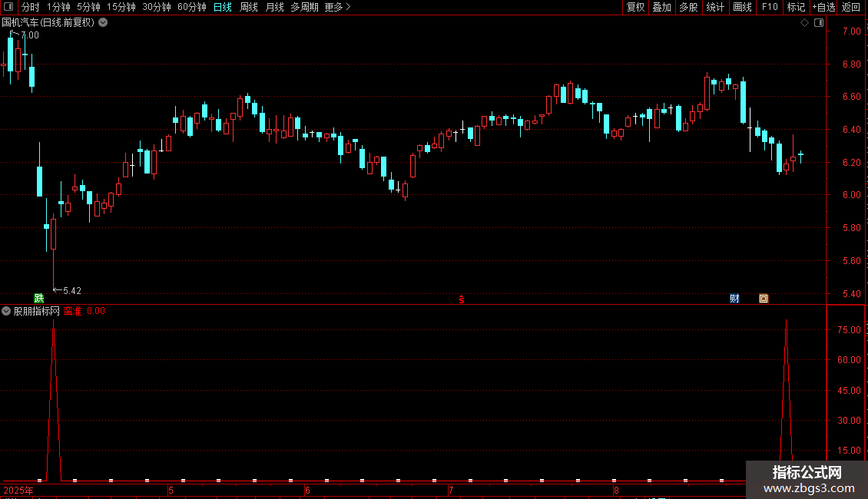Click the red S marker on timeline
This screenshot has width=868, height=499.
coord(461,299)
